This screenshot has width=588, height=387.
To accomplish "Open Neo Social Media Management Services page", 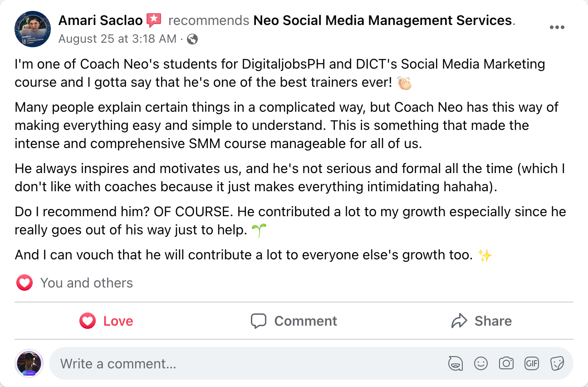I will pyautogui.click(x=382, y=20).
